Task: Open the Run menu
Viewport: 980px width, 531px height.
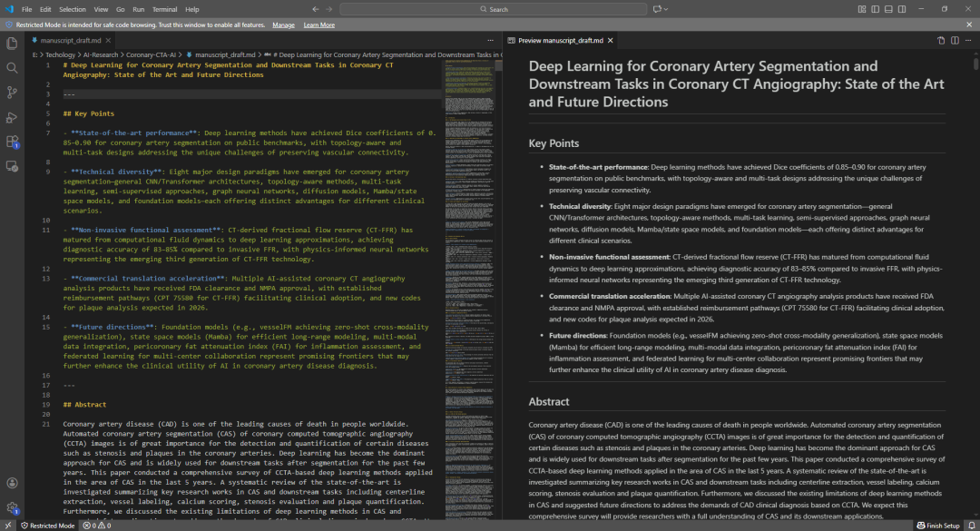Action: (138, 9)
